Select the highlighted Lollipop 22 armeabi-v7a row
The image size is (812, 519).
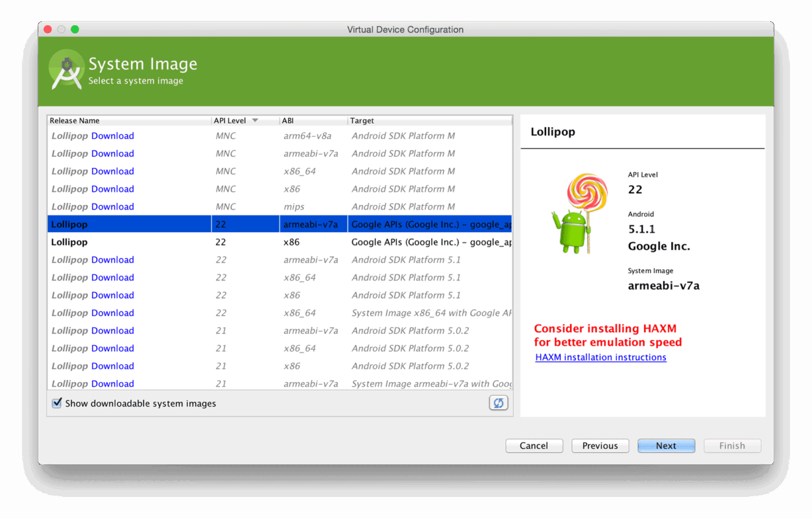point(280,224)
